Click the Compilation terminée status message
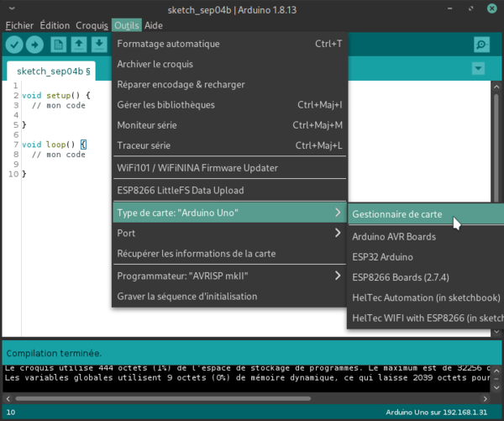Screen dimensions: 504x421 pyautogui.click(x=54, y=353)
